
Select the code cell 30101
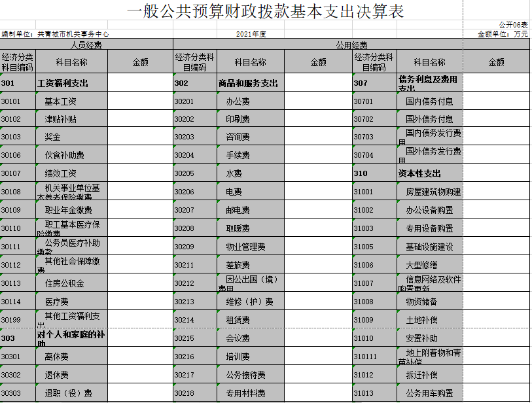(18, 101)
